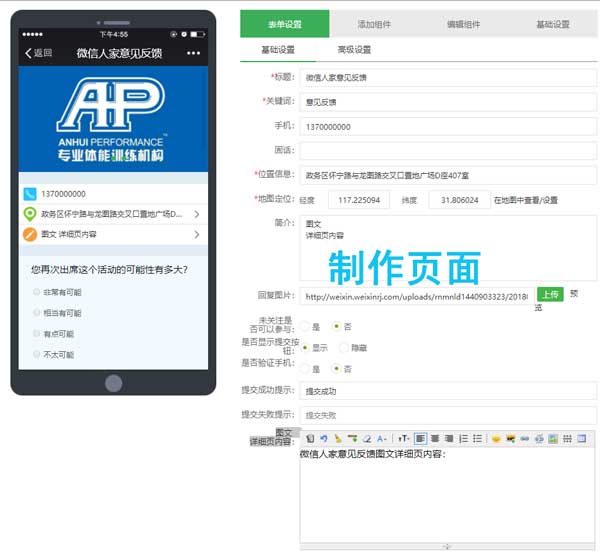Select 否 for 未关注是否可以参与
Viewport: 600px width, 553px height.
336,326
